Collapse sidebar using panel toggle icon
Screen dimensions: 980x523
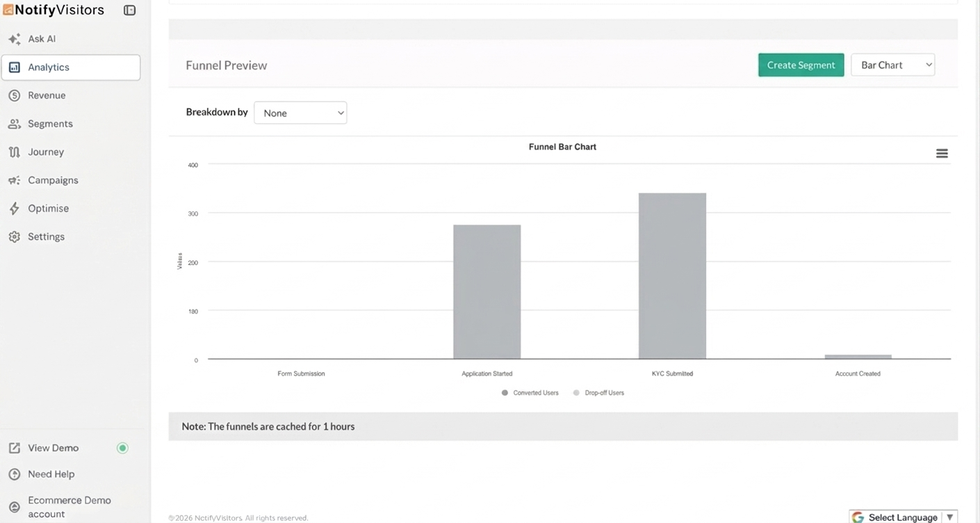129,10
